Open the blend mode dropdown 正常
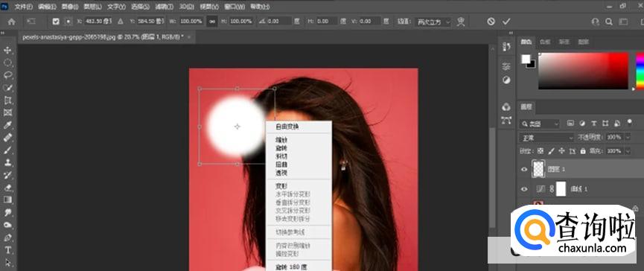Screen dimensions: 644x271 coord(546,137)
